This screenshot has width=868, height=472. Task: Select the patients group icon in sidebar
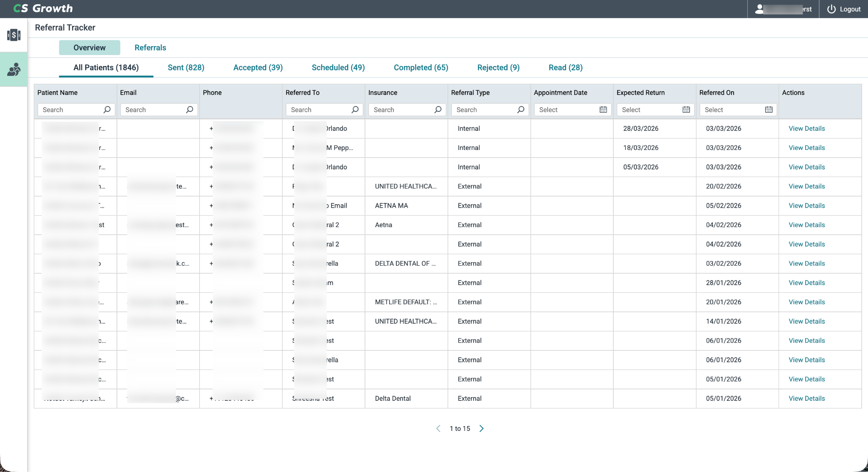[14, 69]
